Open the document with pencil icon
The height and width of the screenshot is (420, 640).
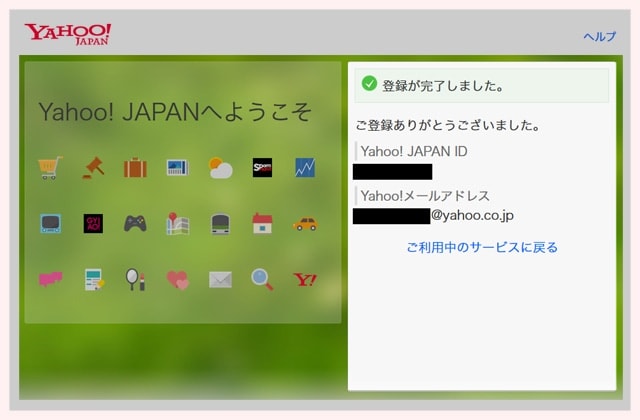tap(94, 280)
